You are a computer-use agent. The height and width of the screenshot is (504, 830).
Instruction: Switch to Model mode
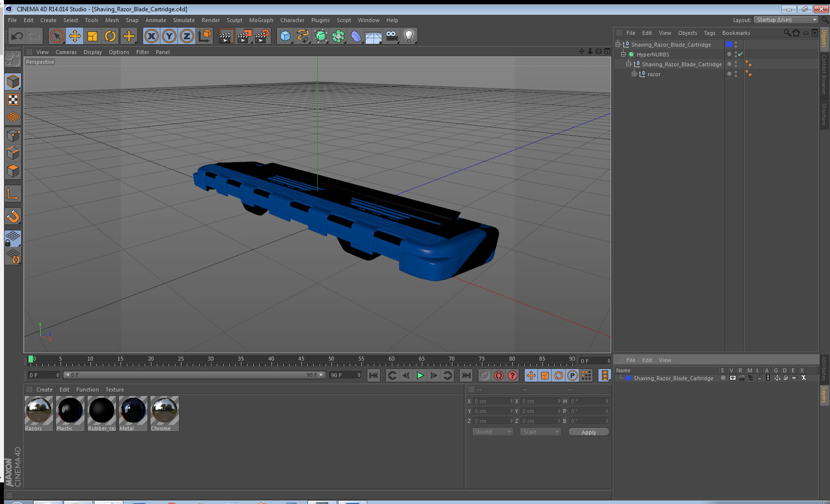coord(13,82)
